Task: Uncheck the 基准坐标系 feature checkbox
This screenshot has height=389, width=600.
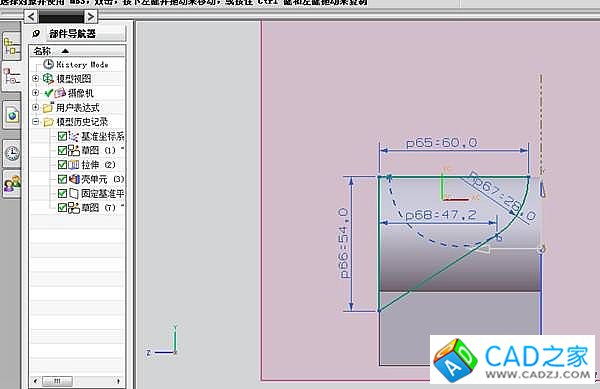Action: point(62,136)
